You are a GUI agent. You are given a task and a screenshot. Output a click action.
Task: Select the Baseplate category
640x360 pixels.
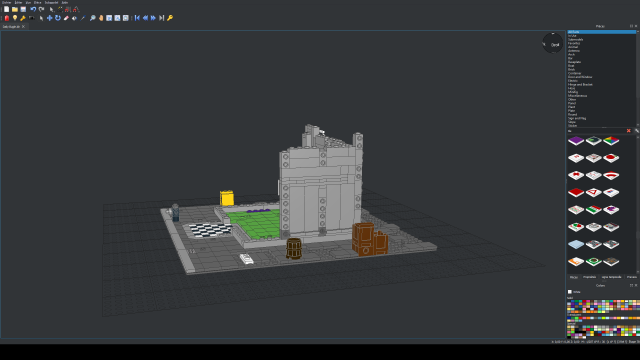574,62
